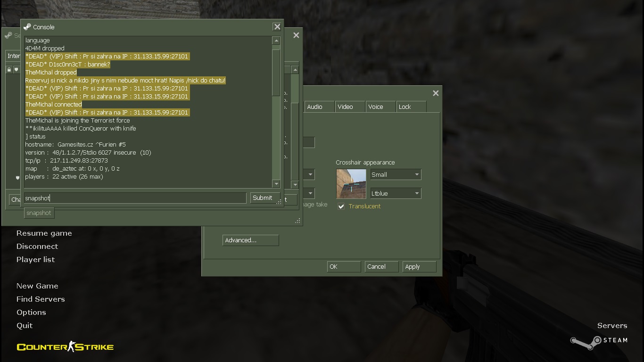Click the Steam logo in the bottom right
Image resolution: width=644 pixels, height=362 pixels.
coord(598,341)
